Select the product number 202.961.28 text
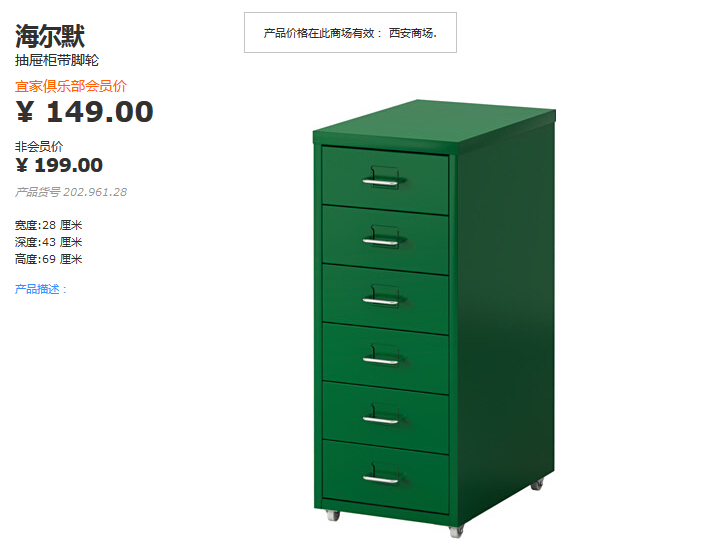The width and height of the screenshot is (701, 554). (95, 192)
